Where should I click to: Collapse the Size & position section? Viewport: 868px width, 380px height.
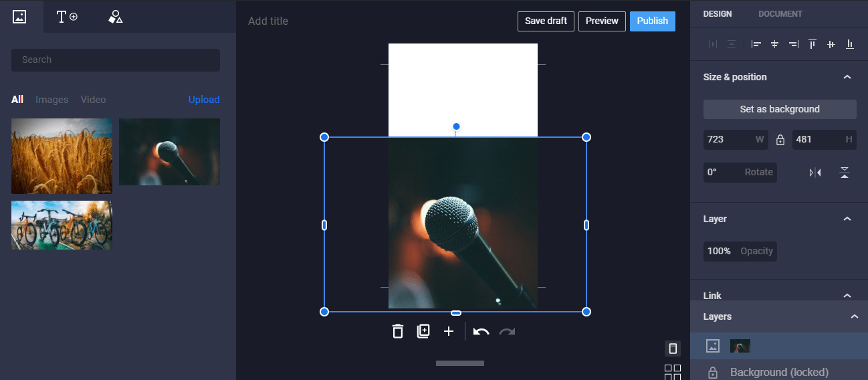tap(847, 77)
